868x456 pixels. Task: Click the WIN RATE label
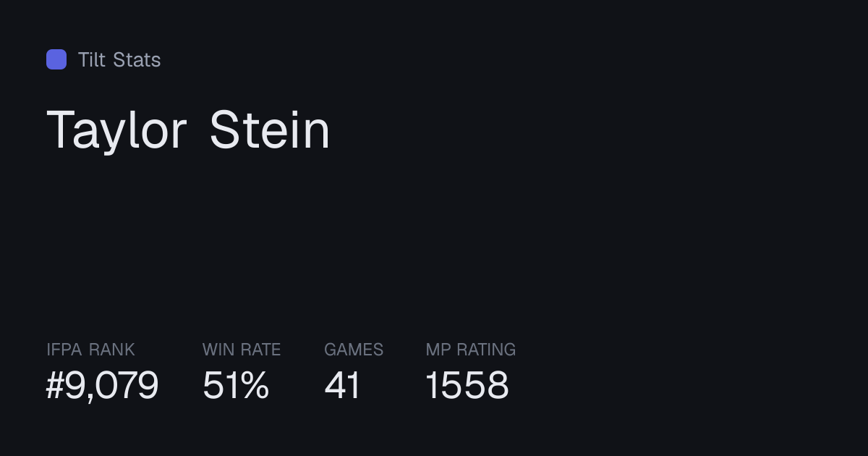(242, 350)
